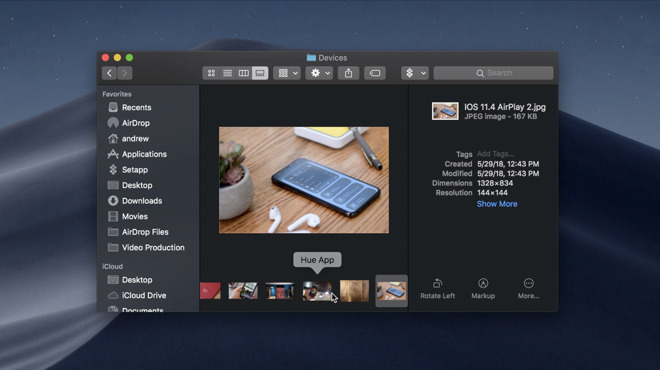Select gallery view in Finder toolbar
The height and width of the screenshot is (370, 660).
click(x=260, y=73)
